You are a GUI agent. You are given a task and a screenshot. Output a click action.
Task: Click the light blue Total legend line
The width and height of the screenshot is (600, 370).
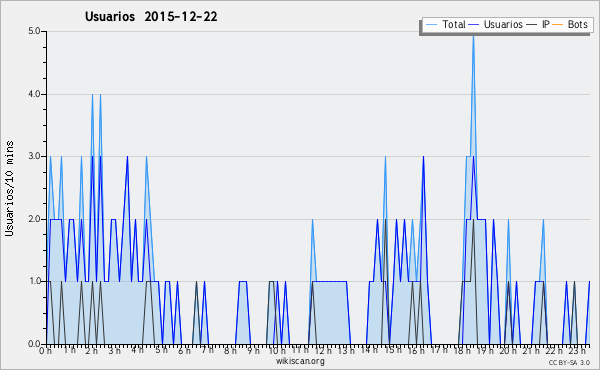pyautogui.click(x=431, y=25)
